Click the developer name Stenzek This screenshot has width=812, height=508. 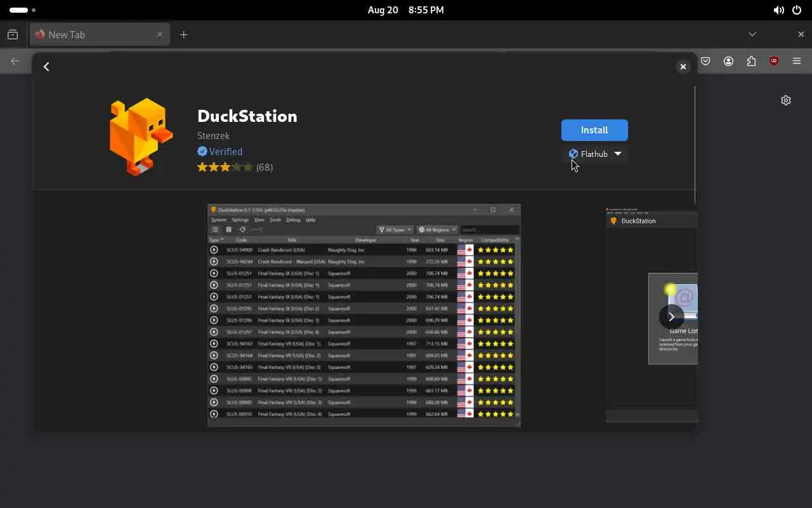(213, 135)
